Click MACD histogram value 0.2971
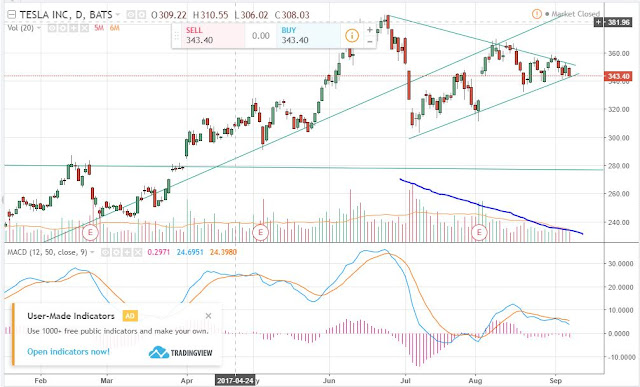The height and width of the screenshot is (387, 640). point(159,252)
